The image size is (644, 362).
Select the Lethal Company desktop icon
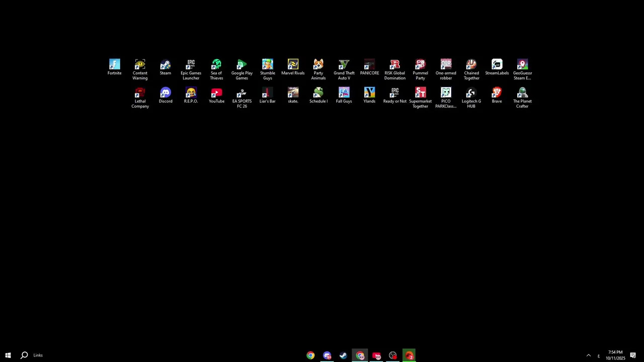pyautogui.click(x=140, y=98)
